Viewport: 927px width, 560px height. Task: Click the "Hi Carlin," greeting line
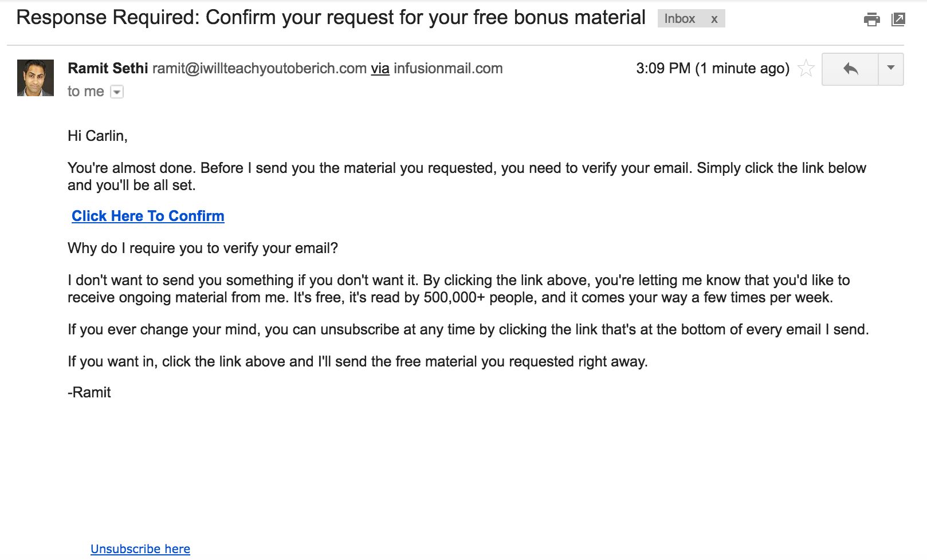click(97, 136)
